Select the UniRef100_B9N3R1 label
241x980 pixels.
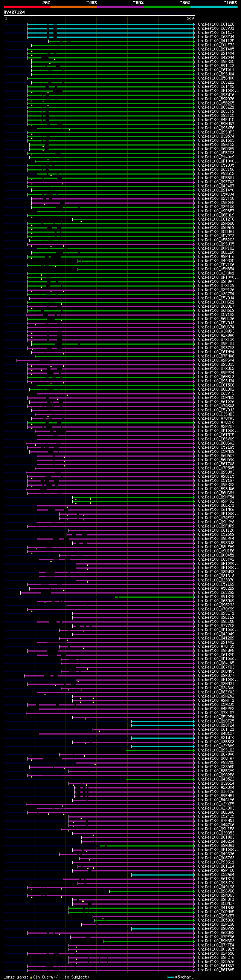click(x=216, y=845)
